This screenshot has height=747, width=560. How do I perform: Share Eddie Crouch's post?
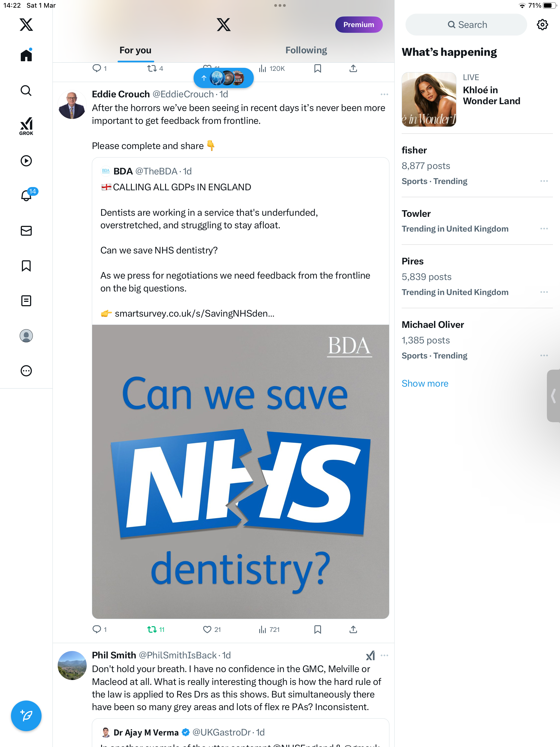pyautogui.click(x=353, y=629)
